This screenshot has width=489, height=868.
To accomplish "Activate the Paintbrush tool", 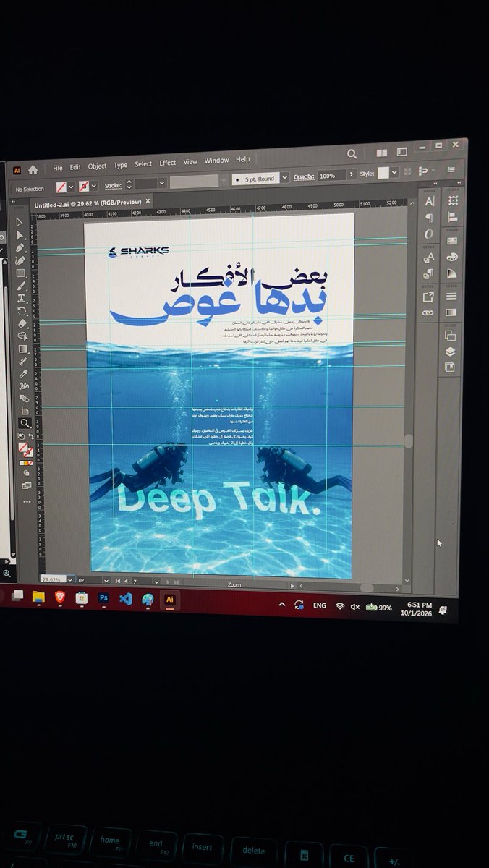I will 20,286.
